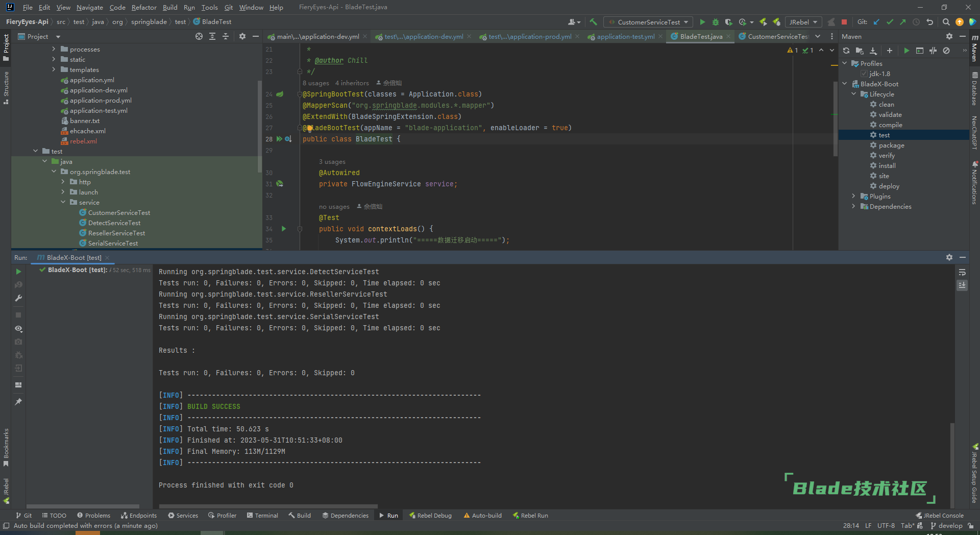Toggle scroll to end in Run console
The image size is (980, 535).
[x=962, y=285]
